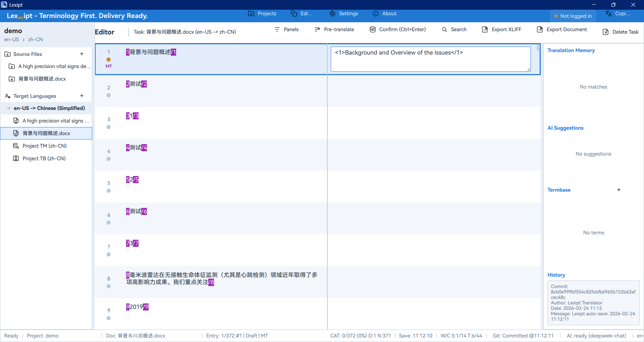Click the Not logged in button
Viewport: 644px width, 342px height.
coord(573,16)
